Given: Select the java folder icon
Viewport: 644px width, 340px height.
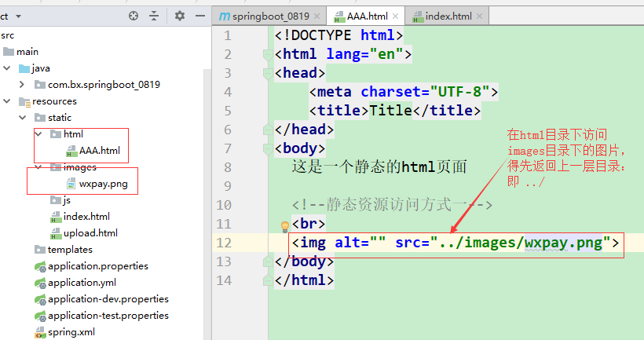Looking at the screenshot, I should [x=24, y=68].
